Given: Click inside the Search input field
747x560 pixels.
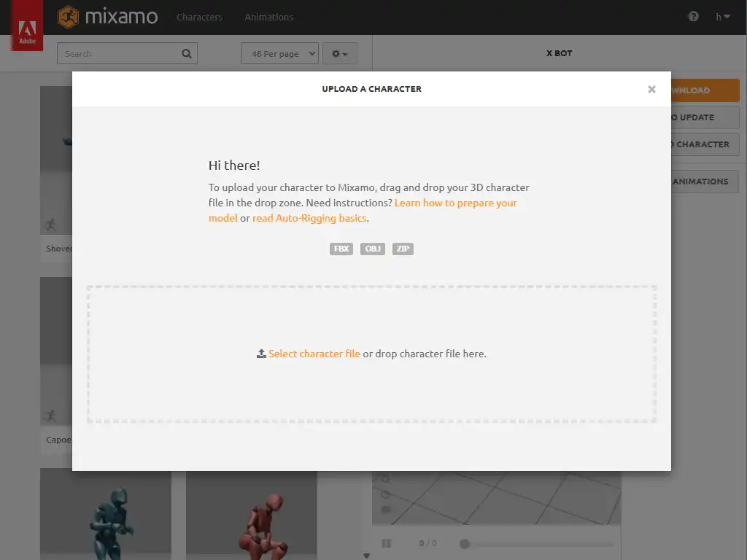Looking at the screenshot, I should click(x=118, y=54).
